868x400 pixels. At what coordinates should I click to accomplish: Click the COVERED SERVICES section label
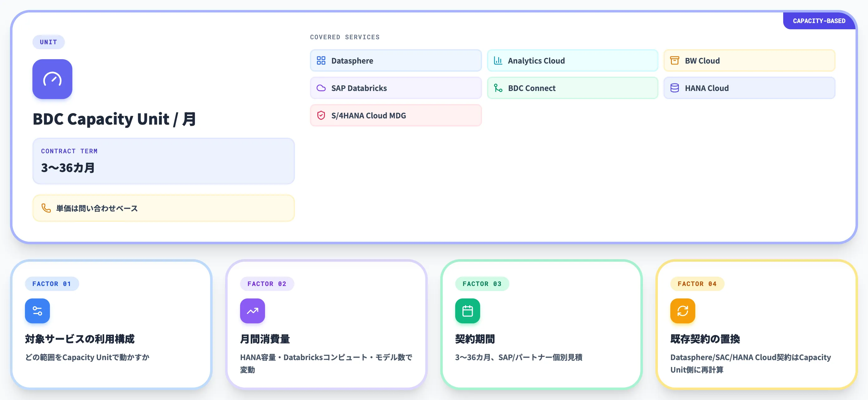click(345, 37)
